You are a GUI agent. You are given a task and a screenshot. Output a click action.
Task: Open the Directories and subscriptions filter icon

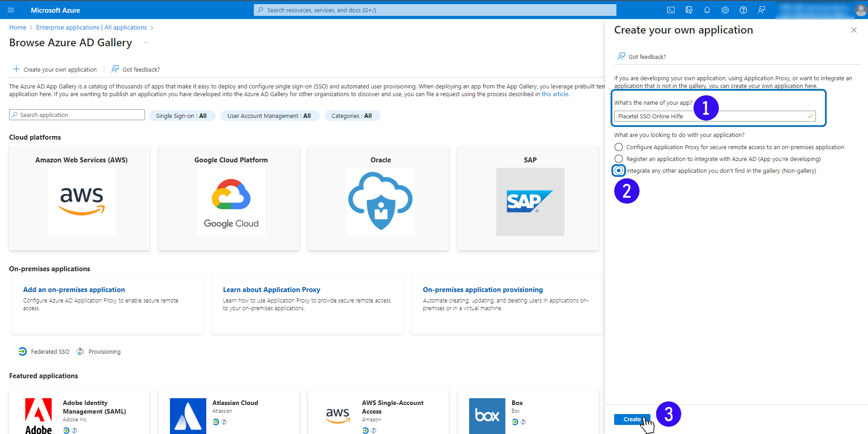pos(689,10)
